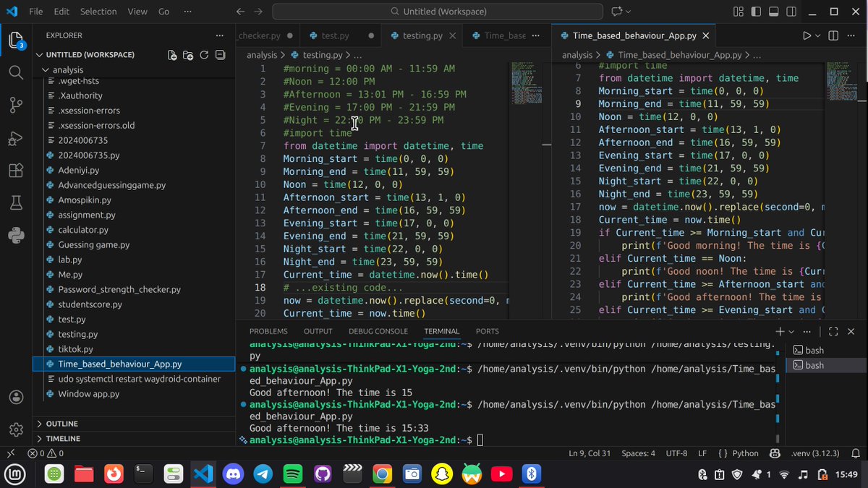Open the Edit menu
Image resolution: width=868 pixels, height=488 pixels.
[x=61, y=12]
